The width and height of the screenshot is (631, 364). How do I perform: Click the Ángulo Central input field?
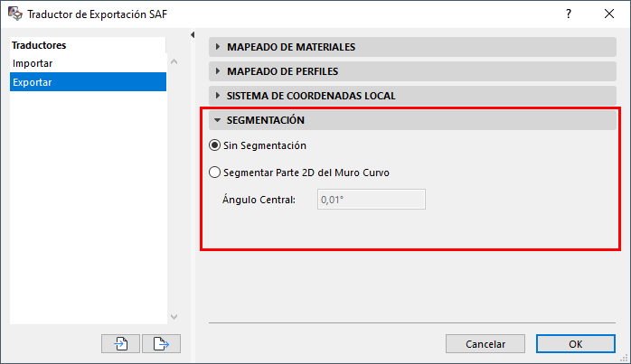click(371, 199)
